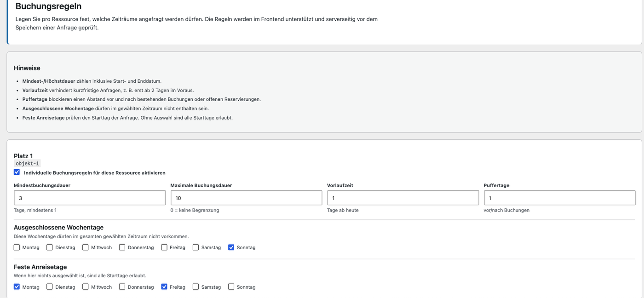Uncheck Freitag under Feste Anreisetage

pyautogui.click(x=164, y=287)
